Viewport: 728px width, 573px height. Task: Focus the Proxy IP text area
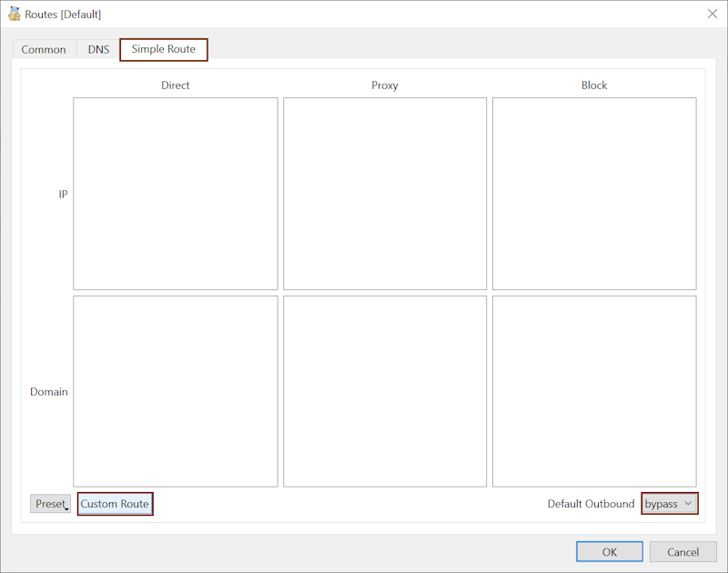[x=385, y=194]
